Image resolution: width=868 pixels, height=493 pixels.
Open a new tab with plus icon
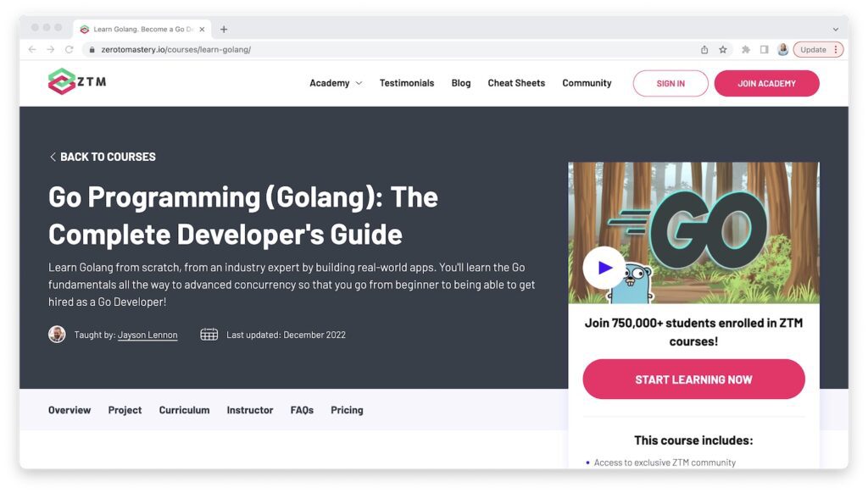point(224,30)
